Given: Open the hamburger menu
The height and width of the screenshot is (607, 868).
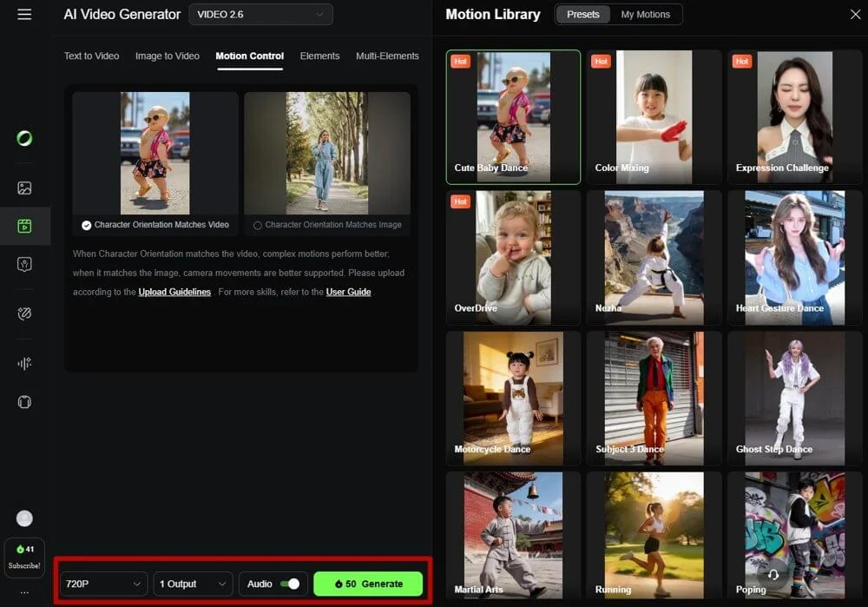Looking at the screenshot, I should 24,15.
